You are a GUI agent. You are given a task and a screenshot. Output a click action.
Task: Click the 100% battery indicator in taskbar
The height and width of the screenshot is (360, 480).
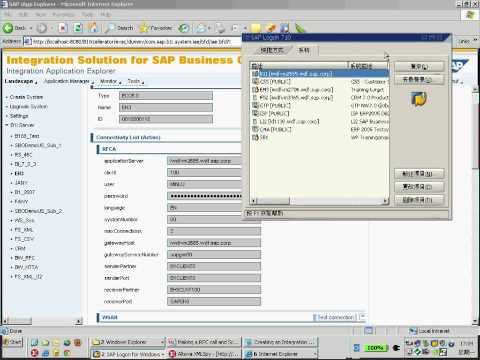375,348
